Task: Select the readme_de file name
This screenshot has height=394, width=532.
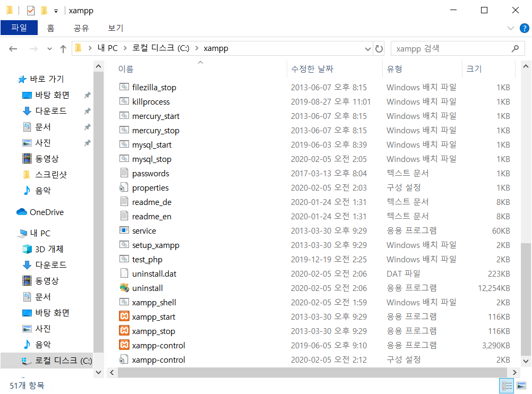Action: (152, 202)
